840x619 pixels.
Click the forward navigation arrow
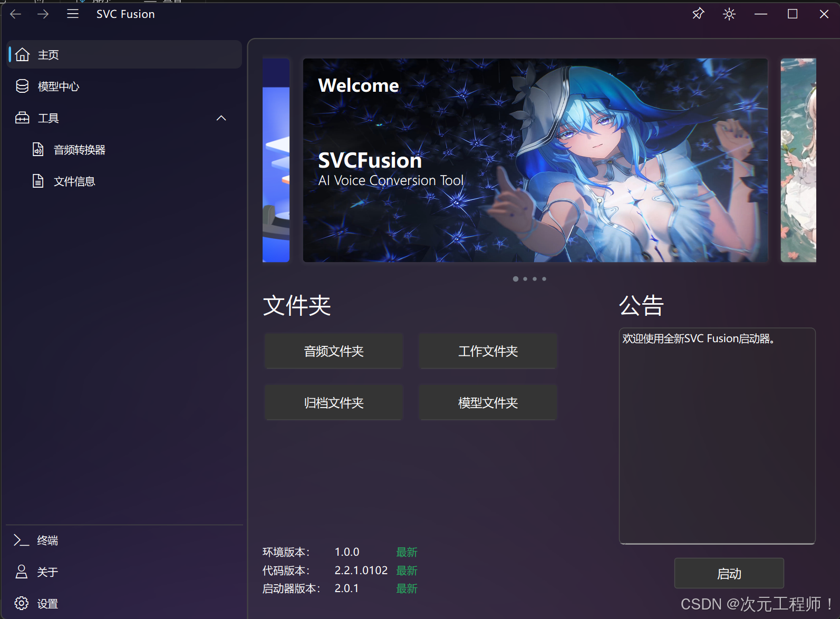(x=43, y=14)
